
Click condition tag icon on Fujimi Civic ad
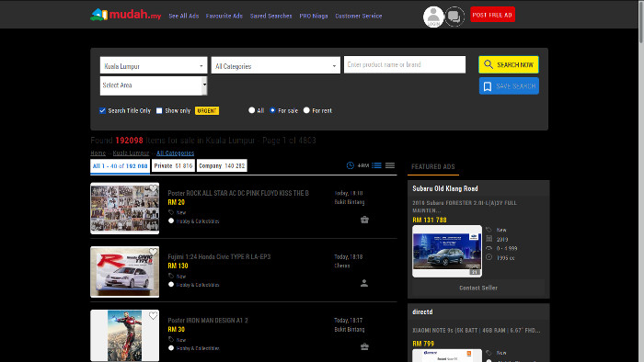171,276
